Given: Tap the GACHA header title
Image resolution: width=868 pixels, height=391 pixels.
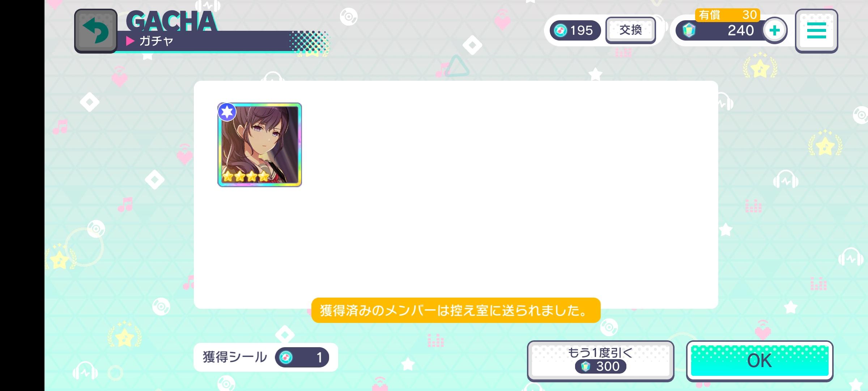Looking at the screenshot, I should [x=171, y=21].
